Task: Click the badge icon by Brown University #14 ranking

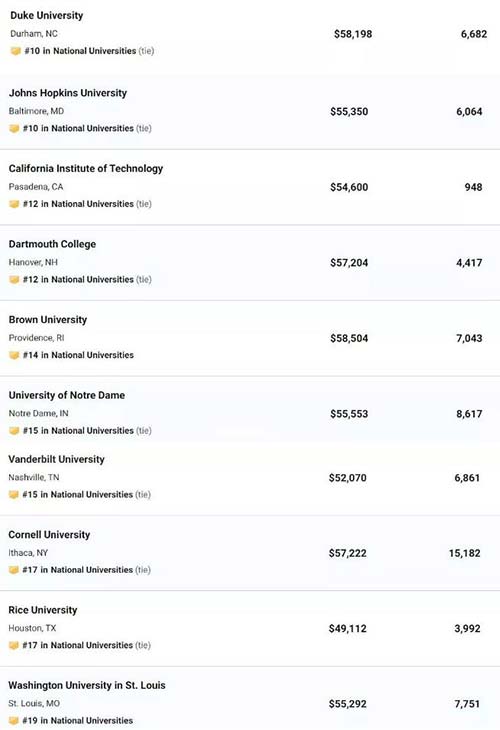Action: (x=14, y=355)
